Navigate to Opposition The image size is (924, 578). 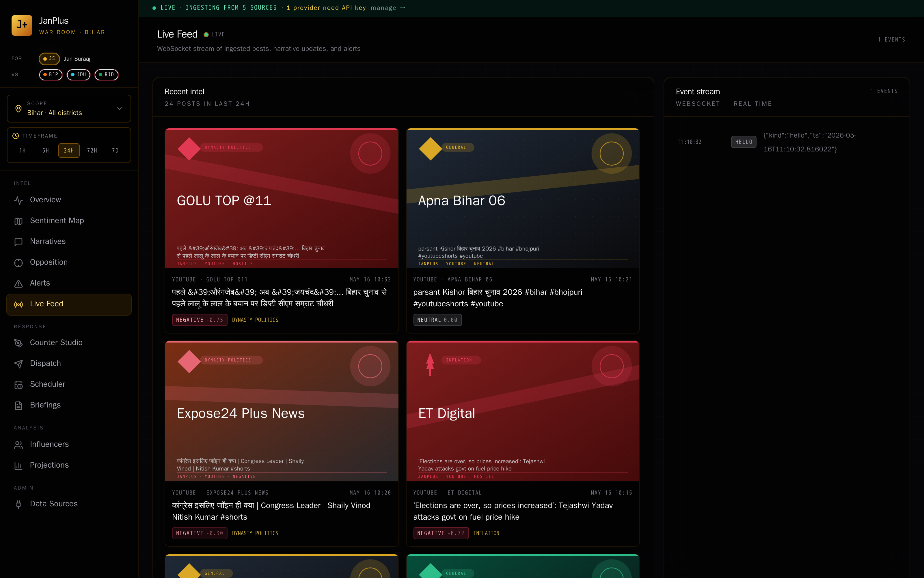click(x=69, y=263)
